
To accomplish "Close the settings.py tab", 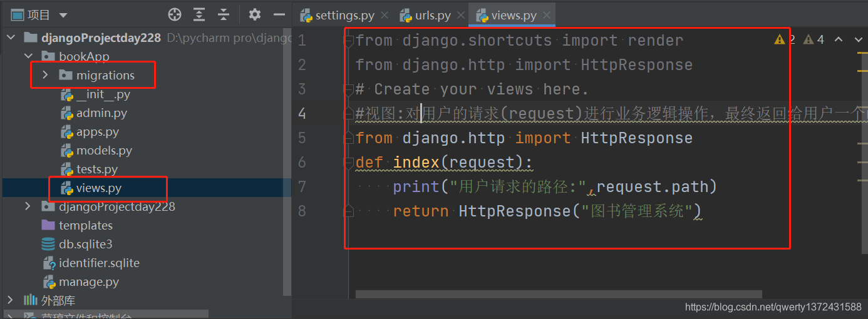I will point(385,15).
